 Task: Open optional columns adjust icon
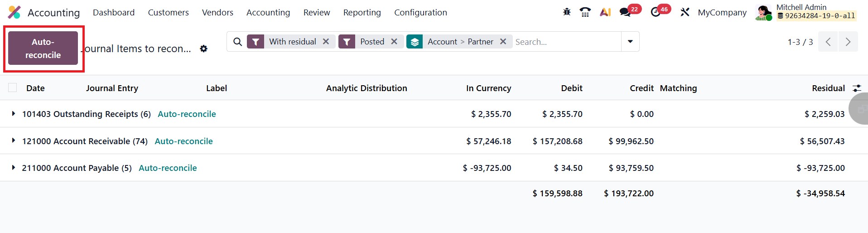(x=857, y=88)
